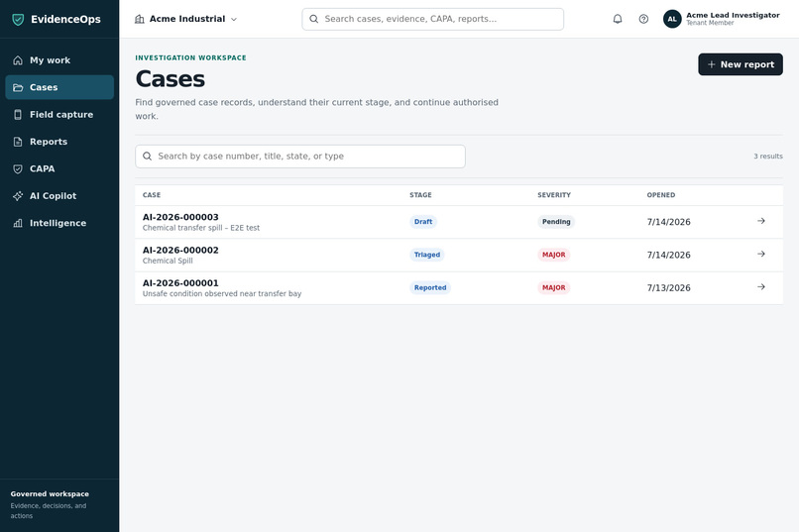Select Cases in the sidebar
Viewport: 799px width, 532px height.
59,87
